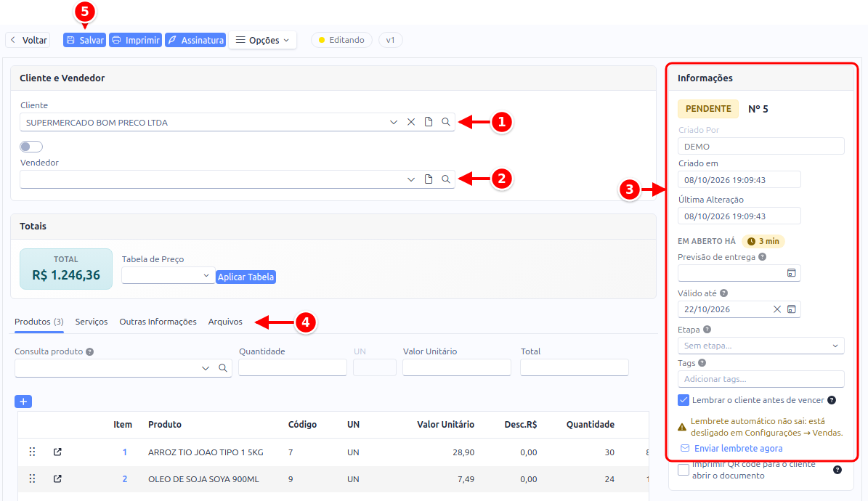Click the Adicionar tags field
This screenshot has height=501, width=868.
click(760, 379)
